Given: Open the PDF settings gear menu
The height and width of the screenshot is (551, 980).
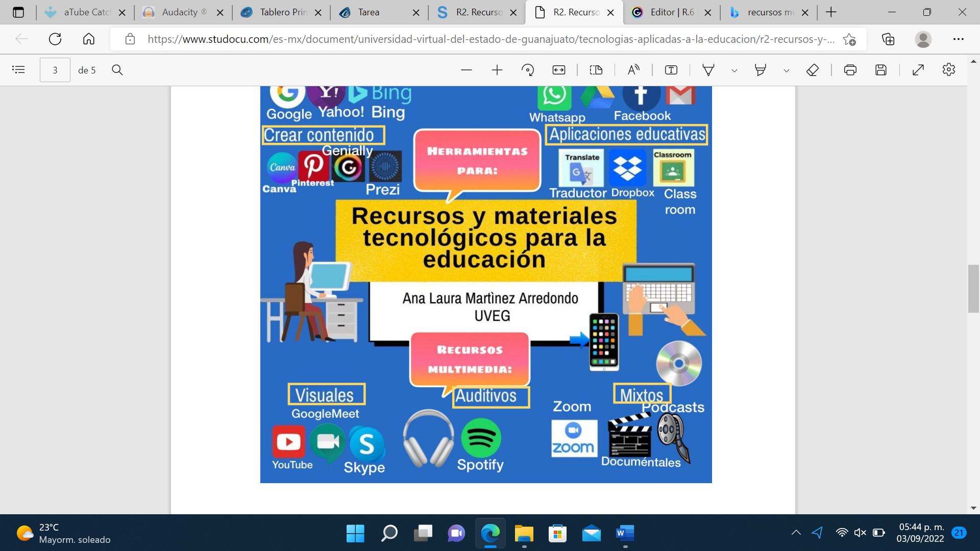Looking at the screenshot, I should (949, 70).
